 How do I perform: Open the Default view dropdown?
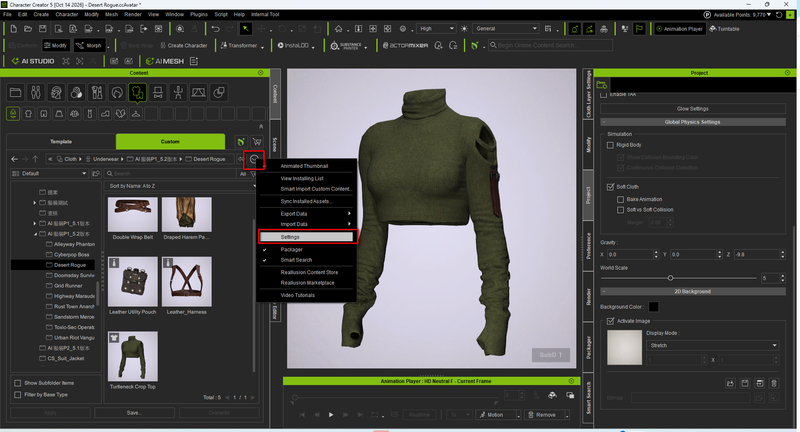[x=49, y=174]
